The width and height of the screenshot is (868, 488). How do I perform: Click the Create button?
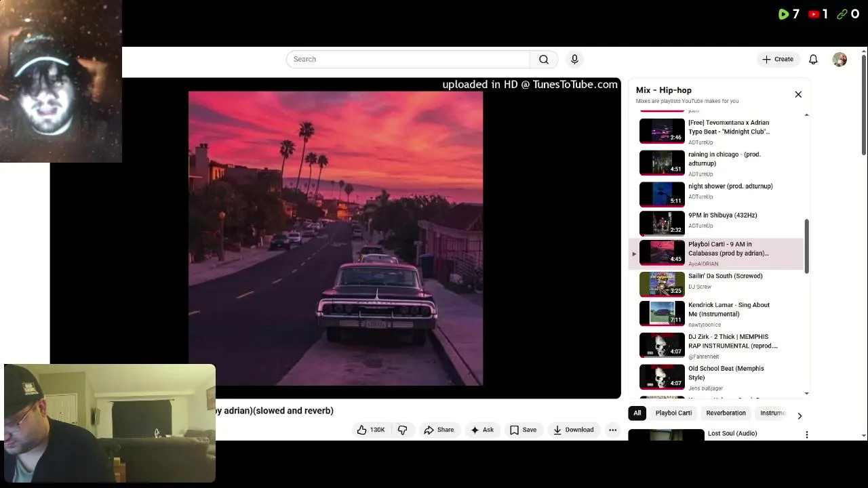pos(778,60)
